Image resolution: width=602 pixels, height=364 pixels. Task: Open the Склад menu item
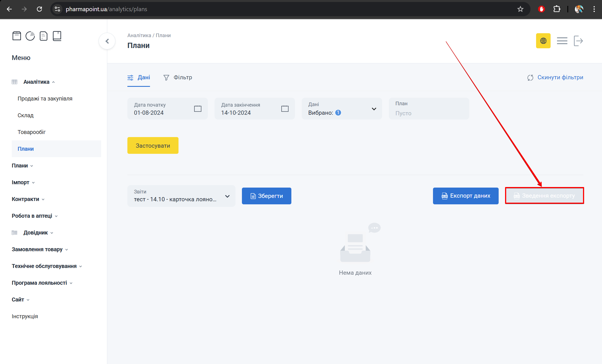(25, 115)
